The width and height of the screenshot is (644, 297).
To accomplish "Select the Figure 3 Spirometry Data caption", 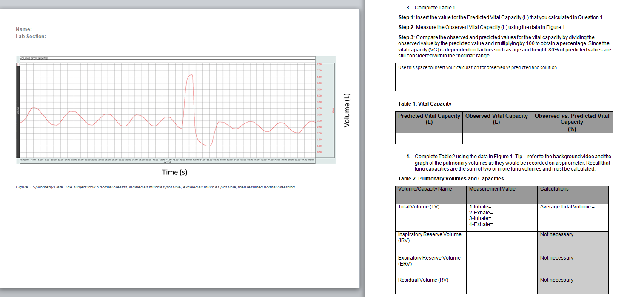I will pyautogui.click(x=155, y=187).
